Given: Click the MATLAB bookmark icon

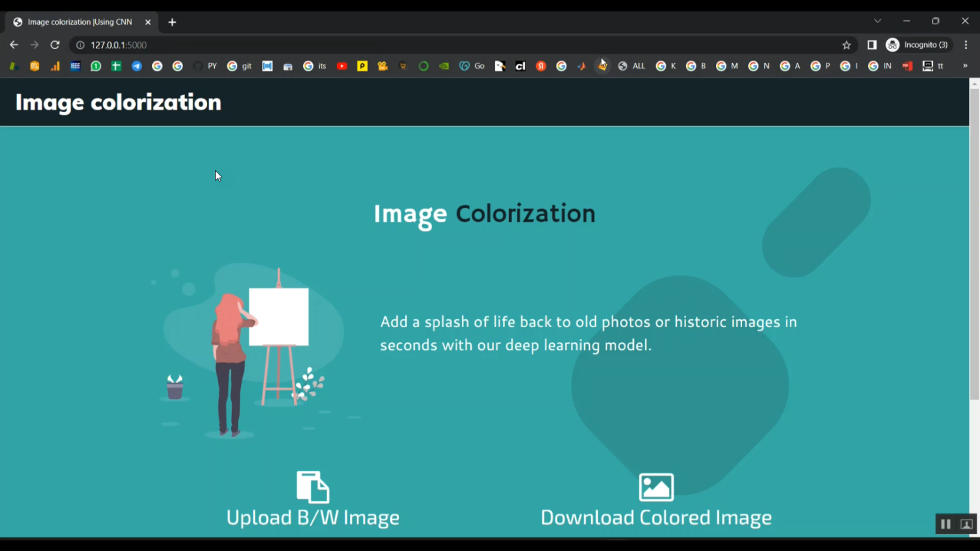Looking at the screenshot, I should pyautogui.click(x=581, y=66).
